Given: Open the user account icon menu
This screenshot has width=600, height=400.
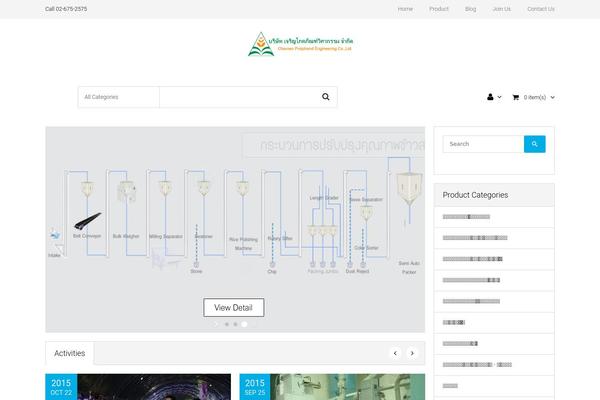Looking at the screenshot, I should 490,97.
